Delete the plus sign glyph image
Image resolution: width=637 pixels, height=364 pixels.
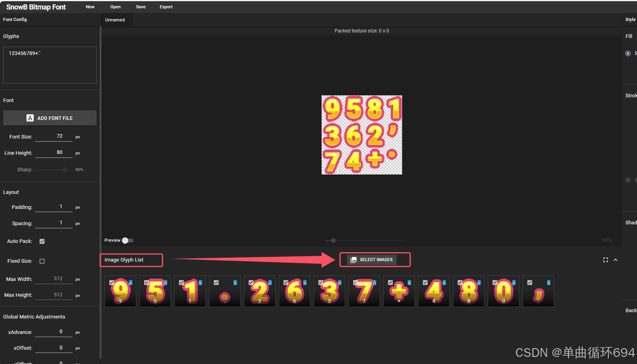[409, 282]
